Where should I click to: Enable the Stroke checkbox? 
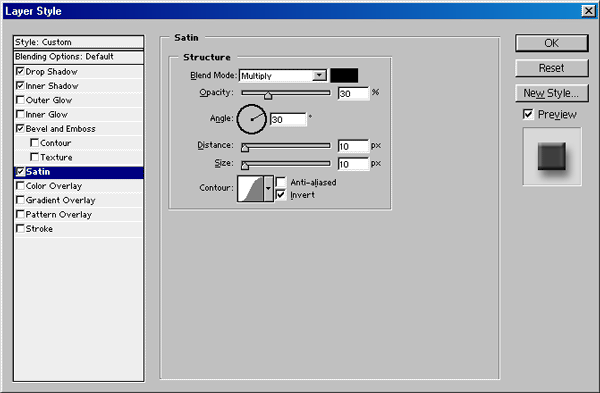point(20,228)
